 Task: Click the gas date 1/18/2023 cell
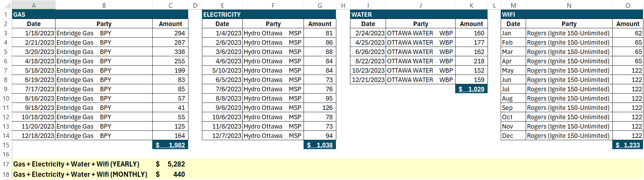coord(34,33)
